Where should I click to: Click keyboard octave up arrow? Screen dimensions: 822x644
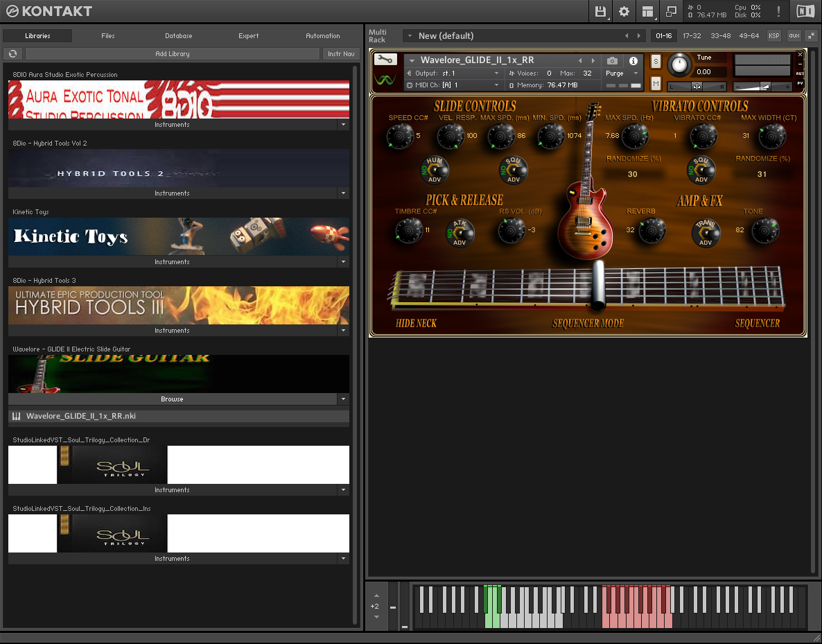click(x=376, y=595)
